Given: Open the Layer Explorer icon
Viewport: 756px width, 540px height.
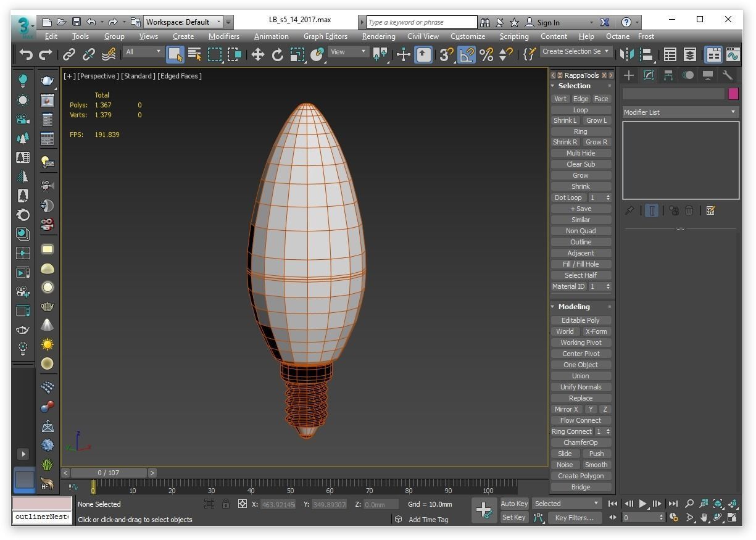Looking at the screenshot, I should pos(690,54).
